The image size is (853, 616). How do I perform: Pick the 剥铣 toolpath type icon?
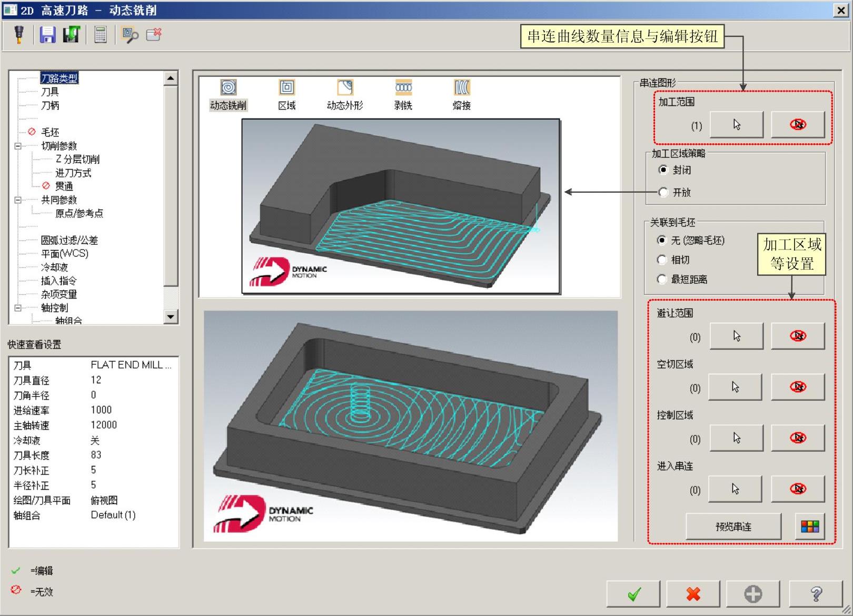[x=403, y=88]
